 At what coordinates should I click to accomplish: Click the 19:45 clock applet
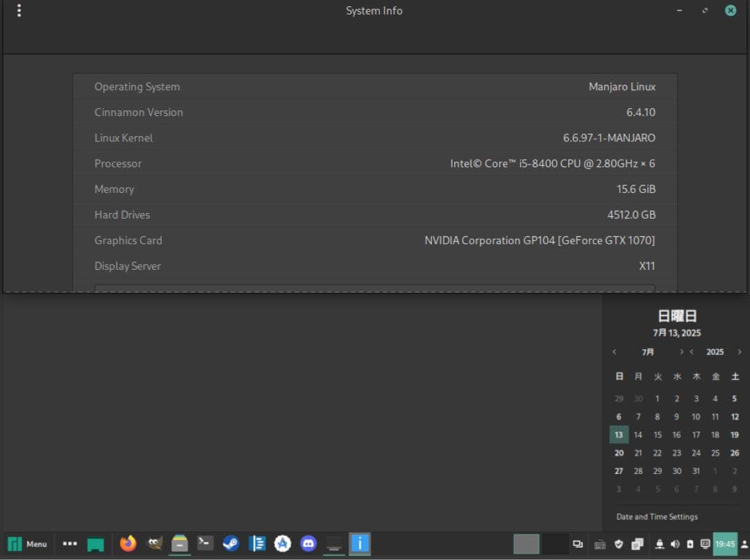(725, 545)
